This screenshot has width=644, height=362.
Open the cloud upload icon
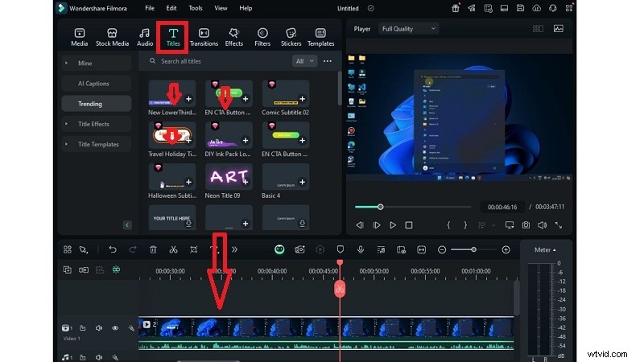[536, 8]
